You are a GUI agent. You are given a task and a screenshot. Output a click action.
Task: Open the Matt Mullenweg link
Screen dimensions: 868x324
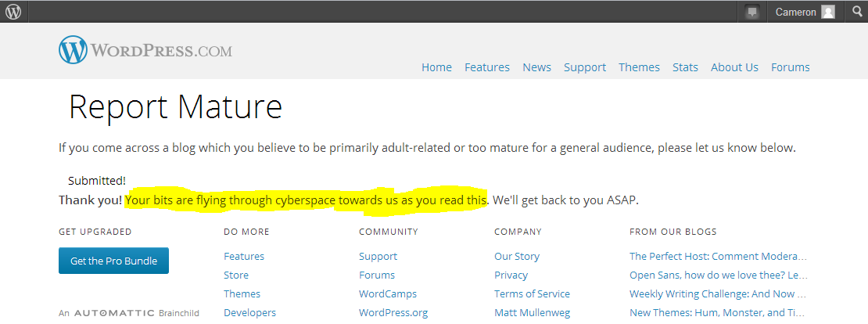click(x=532, y=312)
